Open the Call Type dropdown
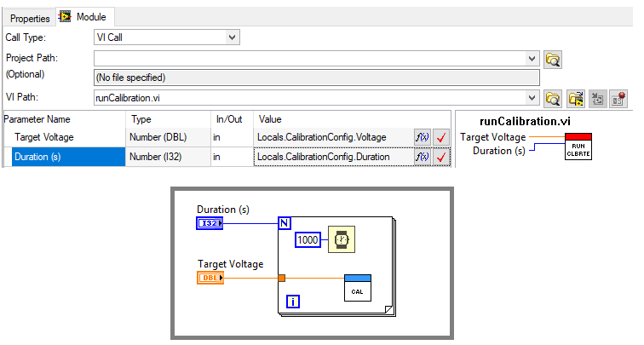This screenshot has height=345, width=644. (x=233, y=37)
